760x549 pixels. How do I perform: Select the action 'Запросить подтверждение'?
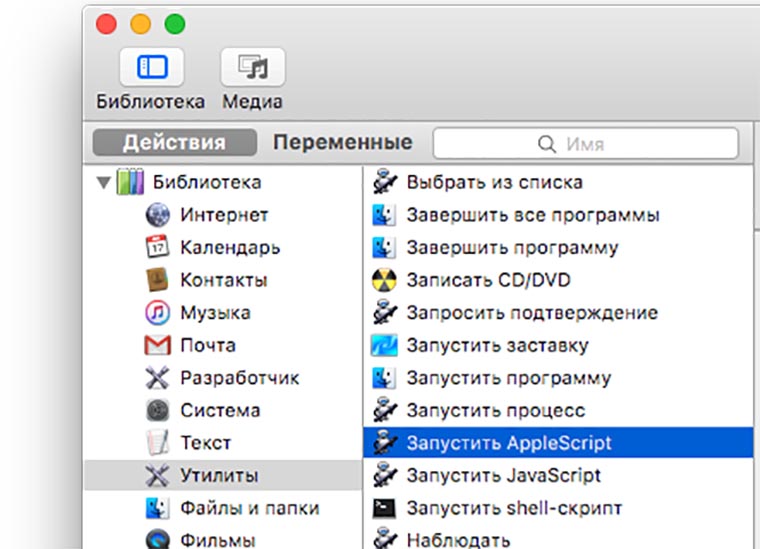pyautogui.click(x=532, y=313)
